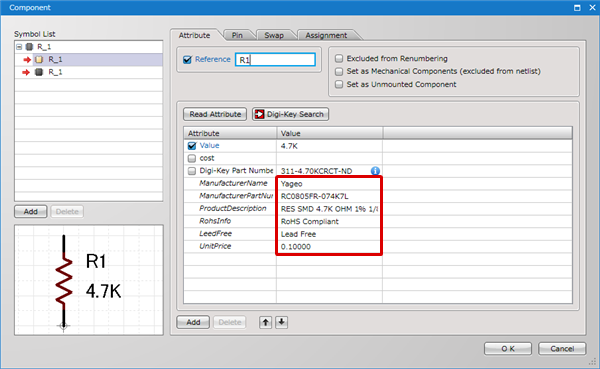600x369 pixels.
Task: Click the RES SMD 4.7K OHM description cell
Action: (329, 209)
